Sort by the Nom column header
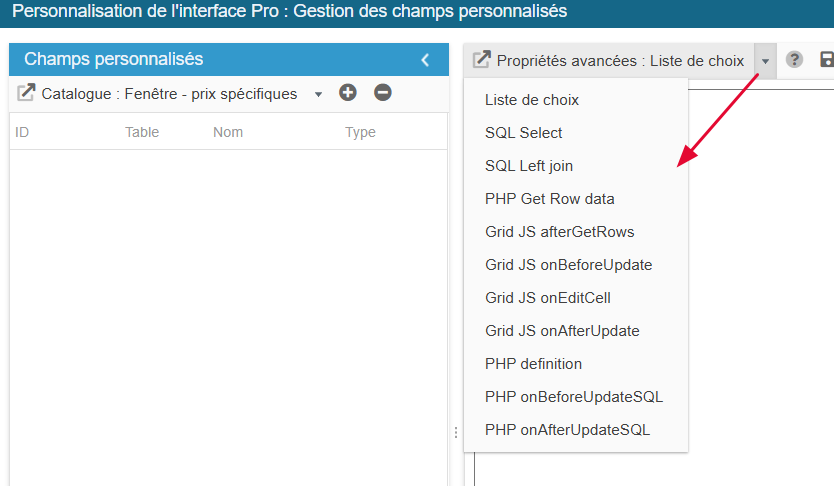Viewport: 834px width, 486px height. click(228, 132)
